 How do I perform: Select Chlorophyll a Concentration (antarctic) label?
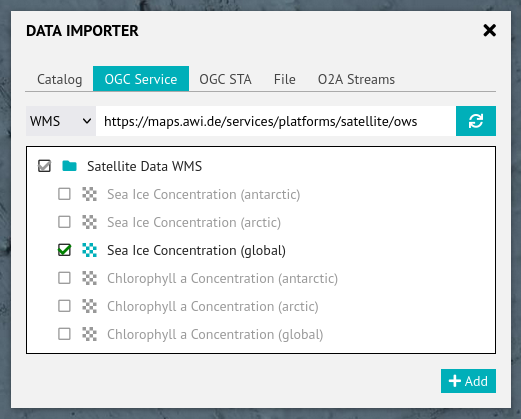222,278
